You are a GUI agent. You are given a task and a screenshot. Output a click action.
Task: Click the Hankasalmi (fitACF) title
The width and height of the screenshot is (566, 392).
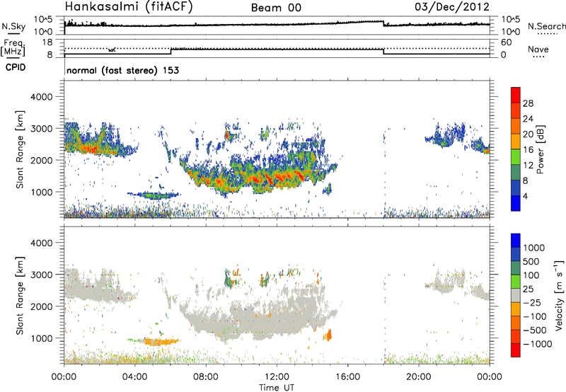[x=129, y=7]
